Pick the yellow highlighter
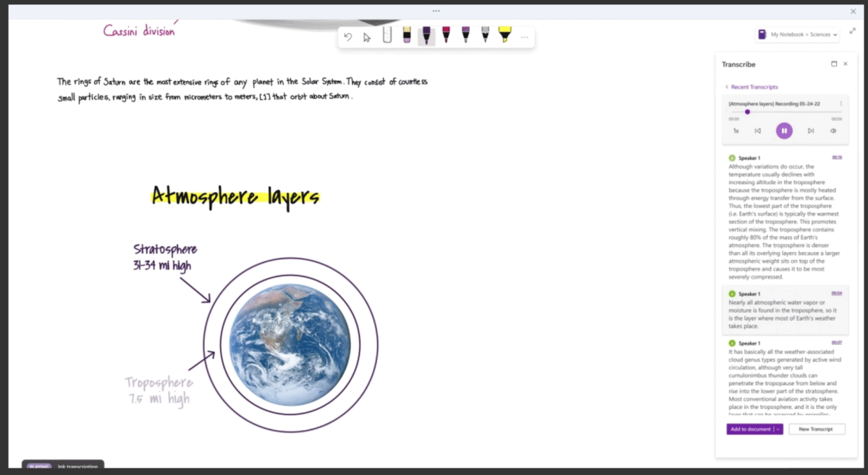Image resolution: width=868 pixels, height=475 pixels. (505, 35)
